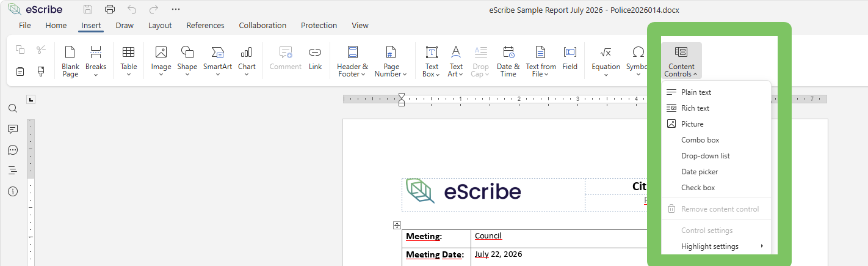Click the Link icon in ribbon
Viewport: 868px width, 266px height.
coord(315,58)
